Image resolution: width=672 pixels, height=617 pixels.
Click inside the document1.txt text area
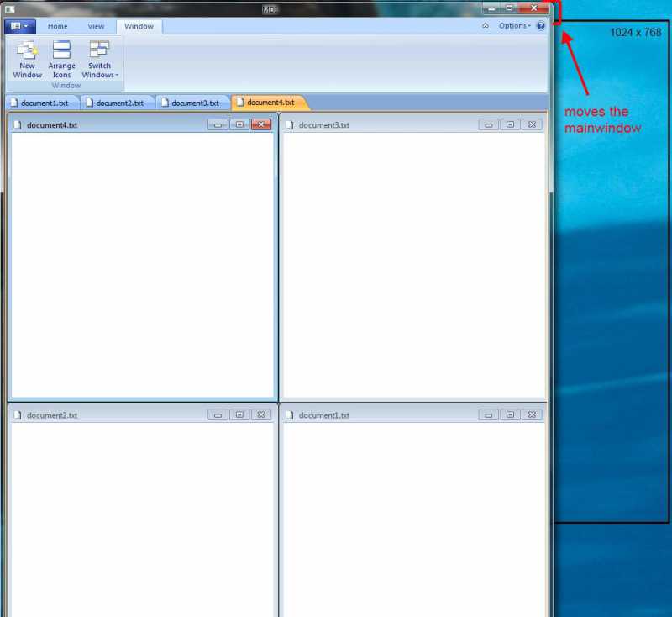[x=412, y=513]
